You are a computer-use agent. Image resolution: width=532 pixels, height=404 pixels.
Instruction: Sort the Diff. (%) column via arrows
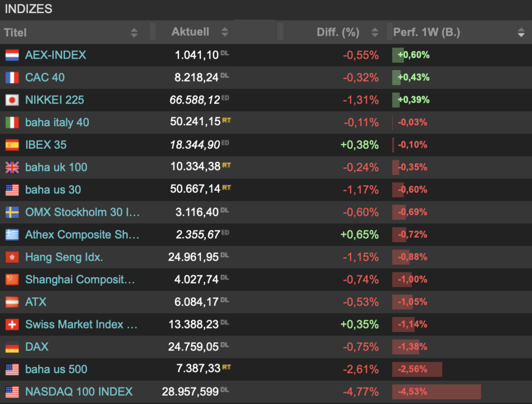pyautogui.click(x=375, y=32)
